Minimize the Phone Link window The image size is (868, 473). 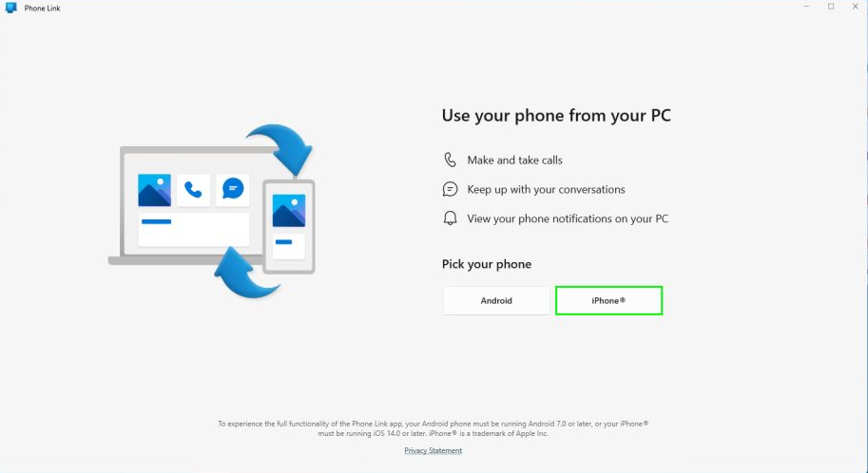806,7
